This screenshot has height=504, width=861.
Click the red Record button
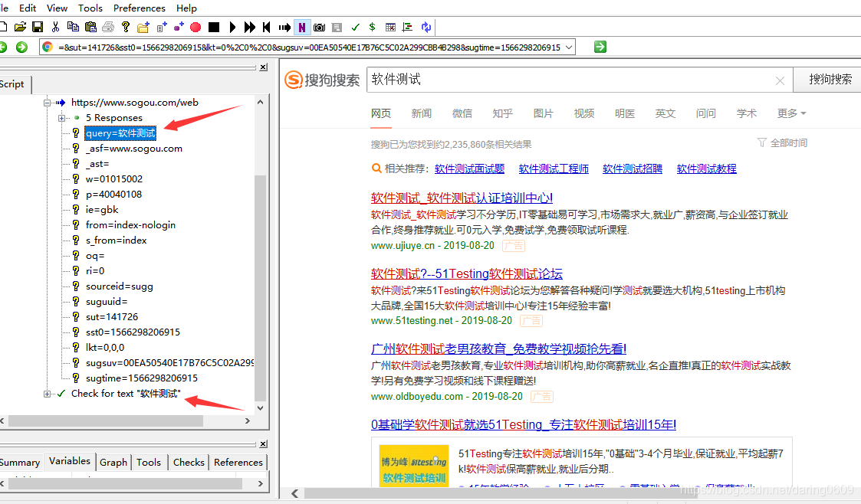196,27
